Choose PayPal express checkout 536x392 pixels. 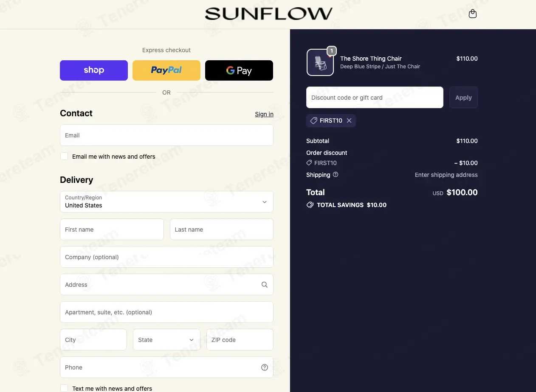click(166, 70)
